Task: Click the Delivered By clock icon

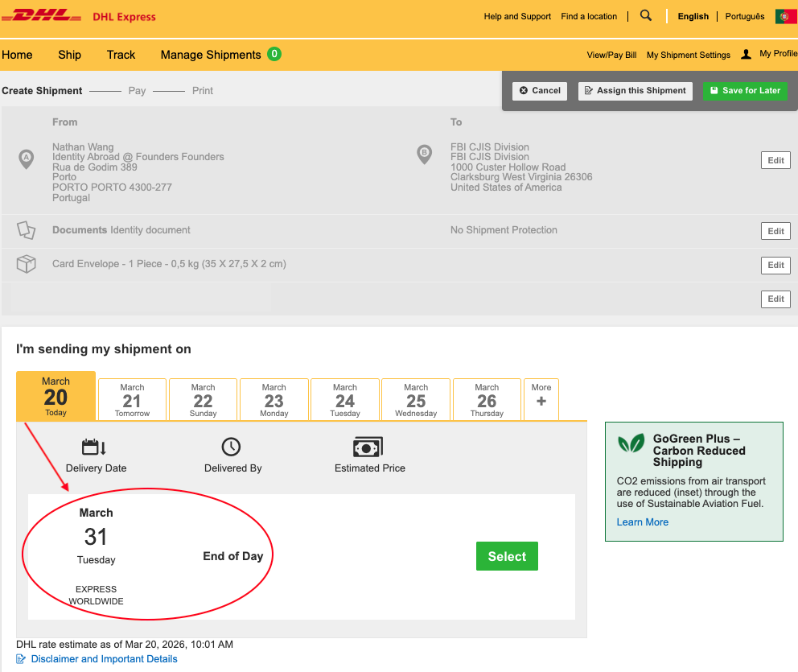Action: coord(232,447)
